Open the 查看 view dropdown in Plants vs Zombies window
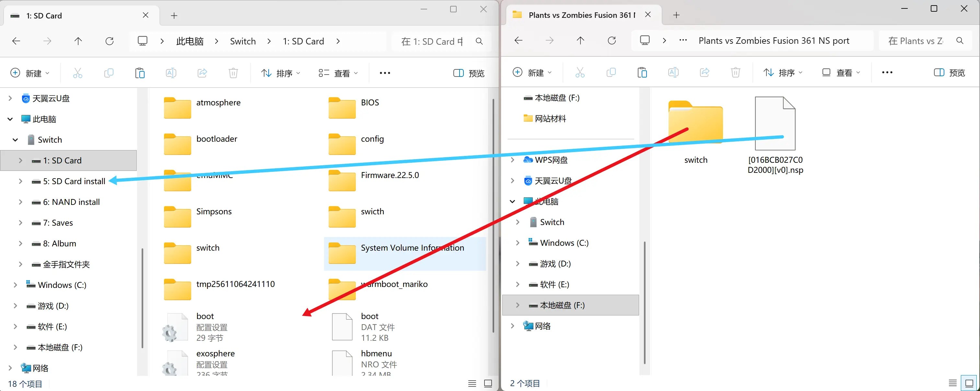Viewport: 980px width, 391px height. pyautogui.click(x=841, y=72)
